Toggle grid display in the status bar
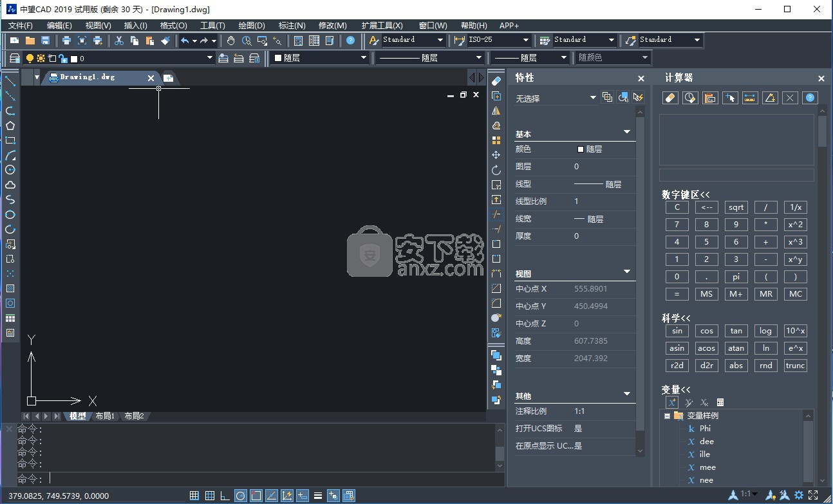The width and height of the screenshot is (833, 504). coord(210,496)
